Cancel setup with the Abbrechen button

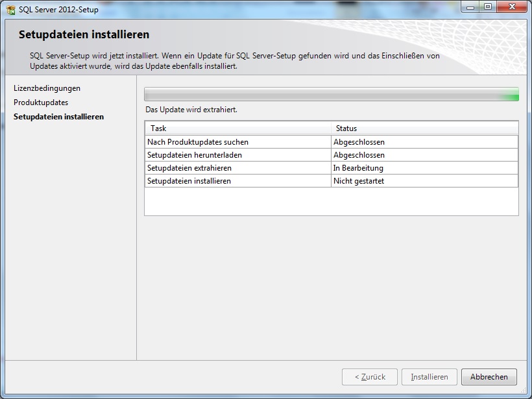click(489, 377)
